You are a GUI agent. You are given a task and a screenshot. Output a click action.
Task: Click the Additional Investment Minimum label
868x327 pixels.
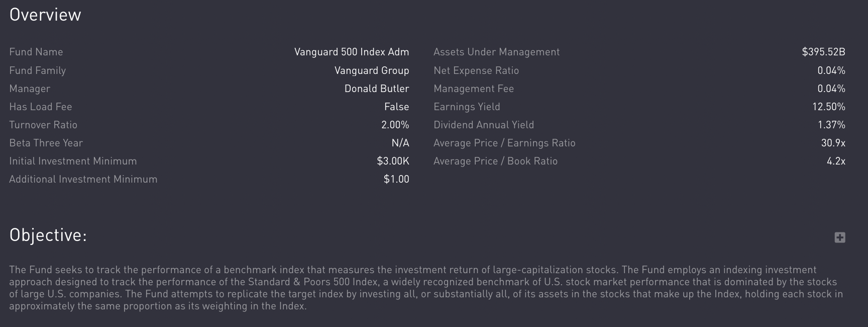pyautogui.click(x=83, y=179)
